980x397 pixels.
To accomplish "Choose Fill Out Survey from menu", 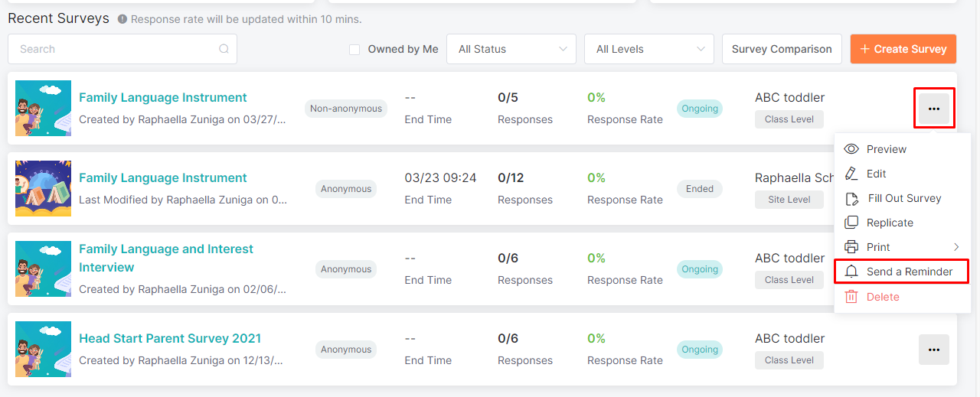I will point(903,198).
